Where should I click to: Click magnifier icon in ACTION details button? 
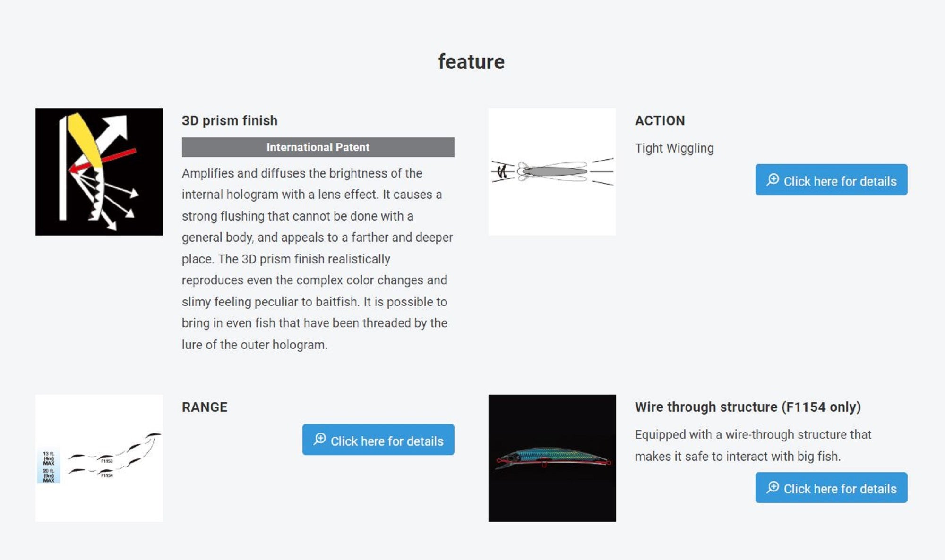click(x=773, y=179)
